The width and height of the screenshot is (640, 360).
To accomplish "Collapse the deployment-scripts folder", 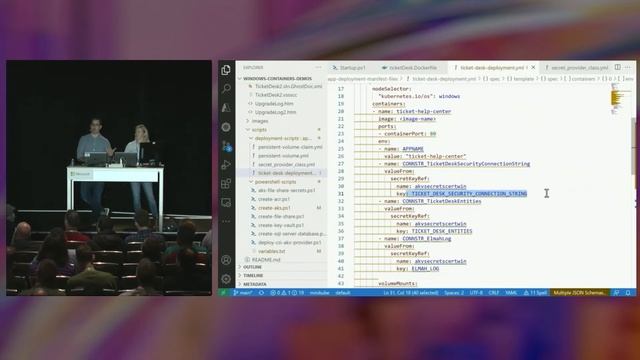I will (x=283, y=138).
